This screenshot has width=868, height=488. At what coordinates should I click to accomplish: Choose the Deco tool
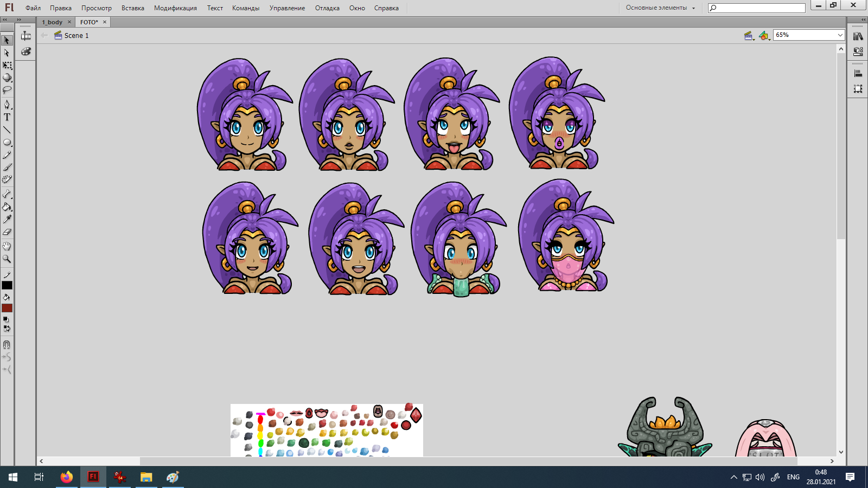pyautogui.click(x=7, y=179)
